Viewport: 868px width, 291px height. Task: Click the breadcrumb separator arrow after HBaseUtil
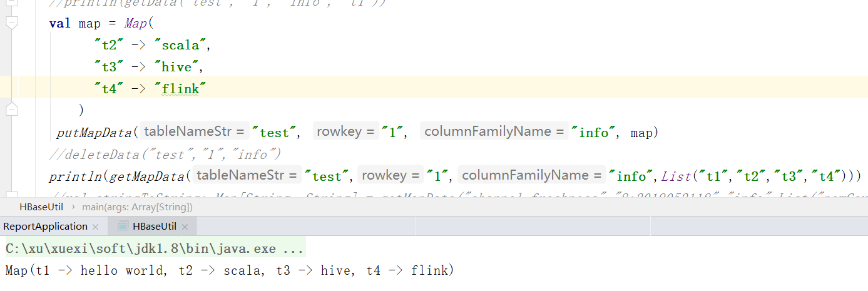73,207
